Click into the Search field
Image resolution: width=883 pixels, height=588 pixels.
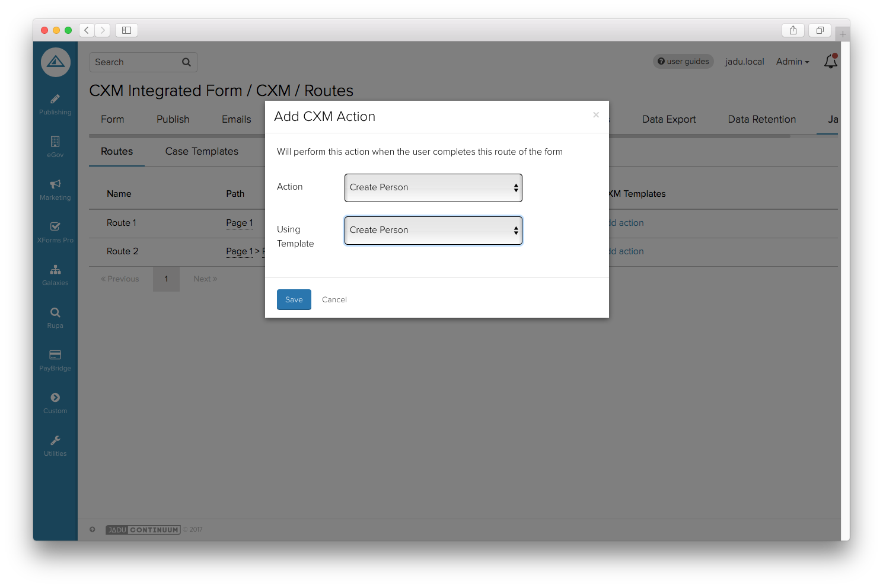(136, 62)
